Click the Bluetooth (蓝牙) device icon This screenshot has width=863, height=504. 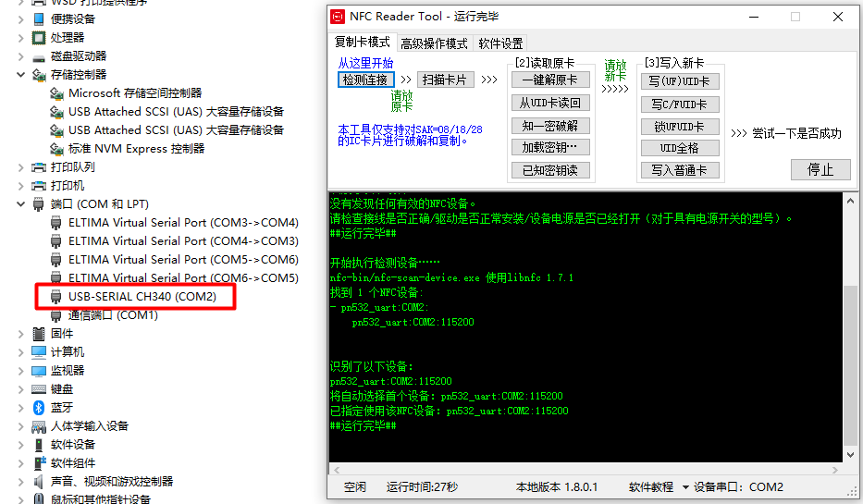click(39, 408)
